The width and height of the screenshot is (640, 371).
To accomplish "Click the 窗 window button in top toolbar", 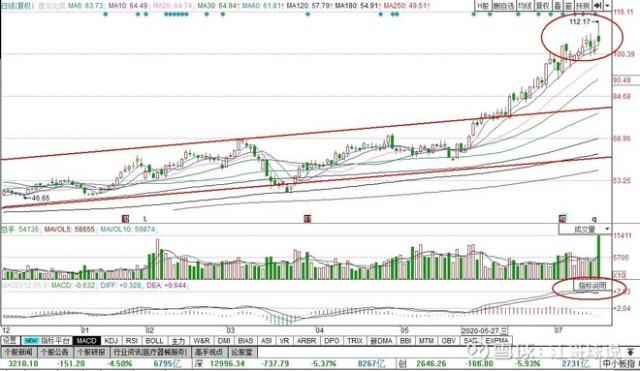I will coord(568,6).
